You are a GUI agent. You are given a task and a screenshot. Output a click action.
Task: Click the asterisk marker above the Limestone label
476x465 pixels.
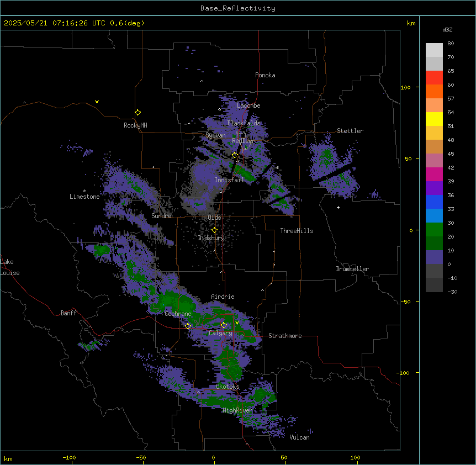click(x=84, y=191)
